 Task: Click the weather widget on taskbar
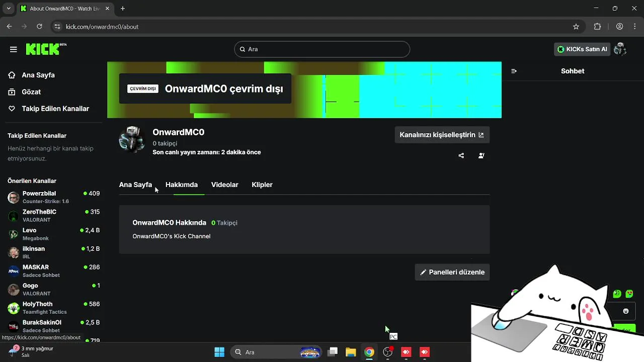31,351
